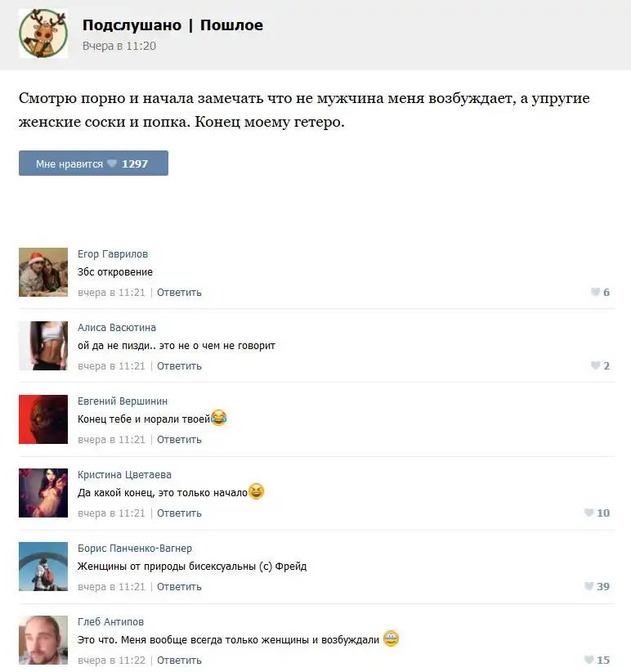Open the Подслушано | Пошлое group page
Image resolution: width=631 pixels, height=672 pixels.
pyautogui.click(x=172, y=25)
